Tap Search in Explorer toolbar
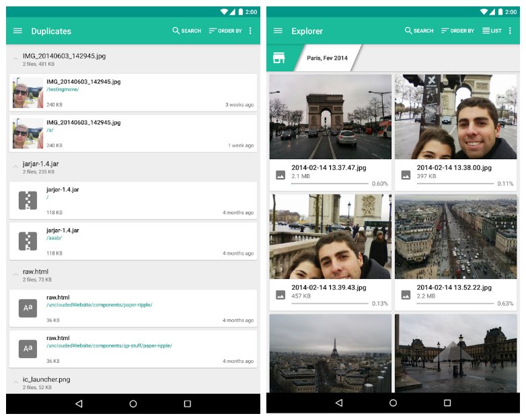This screenshot has height=420, width=526. (419, 31)
